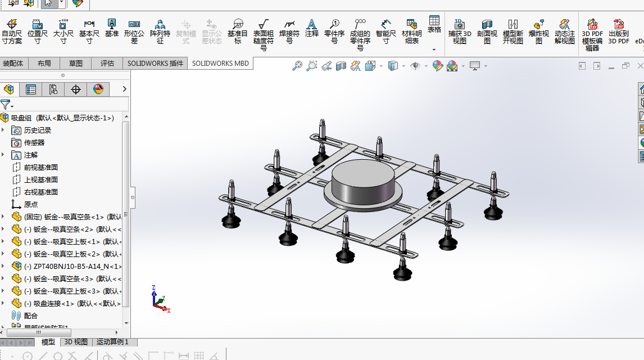The height and width of the screenshot is (360, 644).
Task: Click Zoom to Area magnifier icon
Action: [x=312, y=66]
